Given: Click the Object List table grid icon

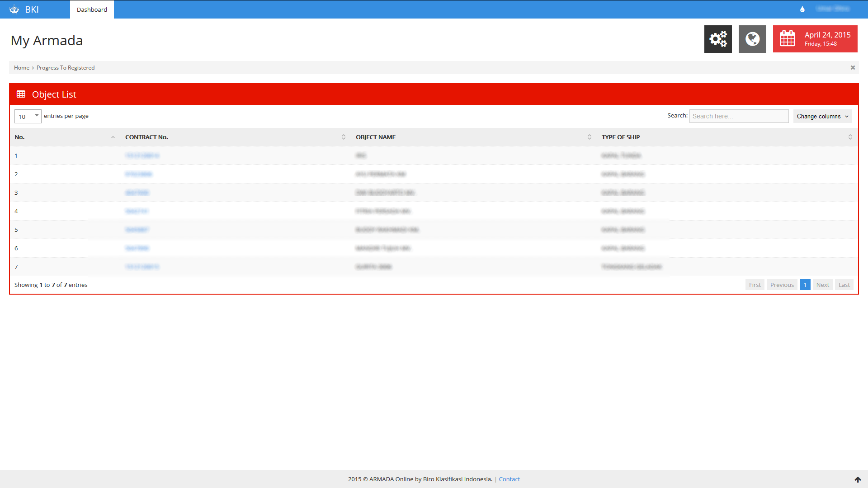Looking at the screenshot, I should (x=21, y=94).
